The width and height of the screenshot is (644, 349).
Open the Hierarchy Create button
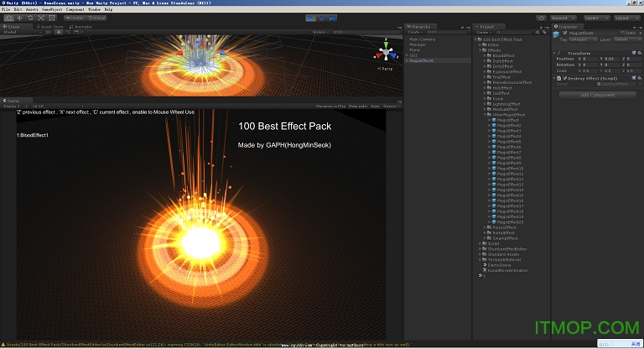click(x=415, y=32)
